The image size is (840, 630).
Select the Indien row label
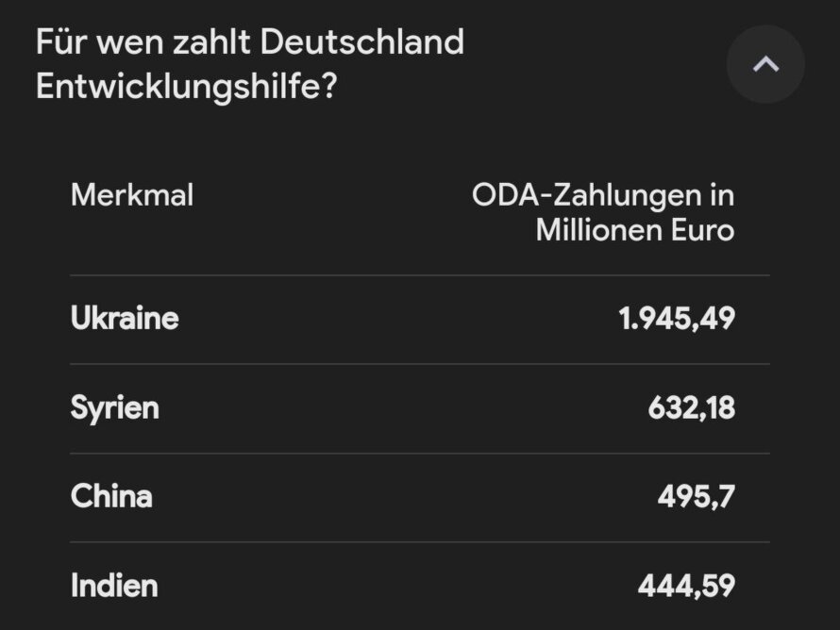[x=114, y=586]
